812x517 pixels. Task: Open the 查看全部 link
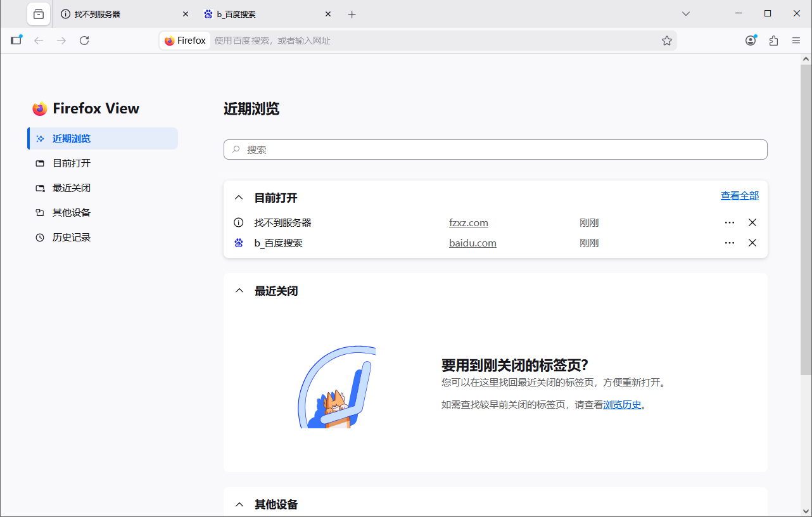pos(739,195)
